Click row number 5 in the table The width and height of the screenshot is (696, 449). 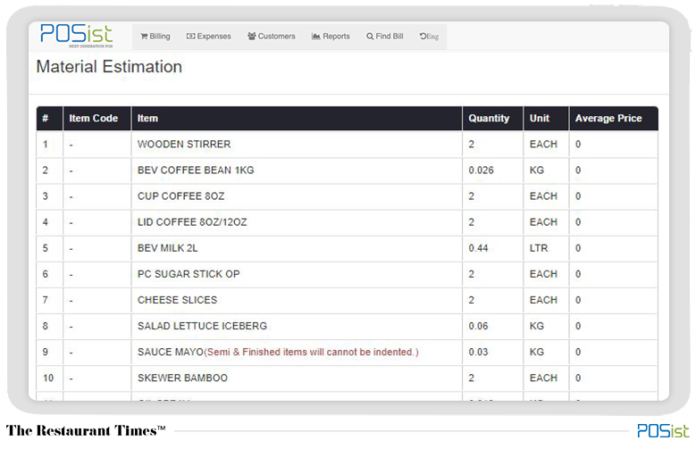pos(45,248)
